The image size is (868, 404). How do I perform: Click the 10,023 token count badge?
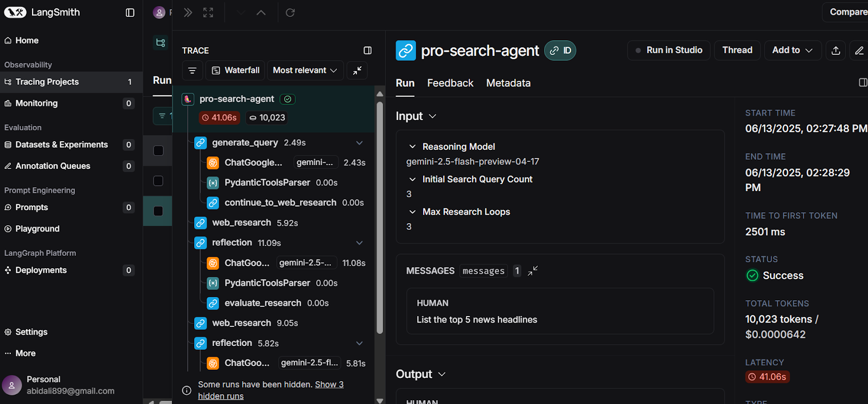coord(267,117)
